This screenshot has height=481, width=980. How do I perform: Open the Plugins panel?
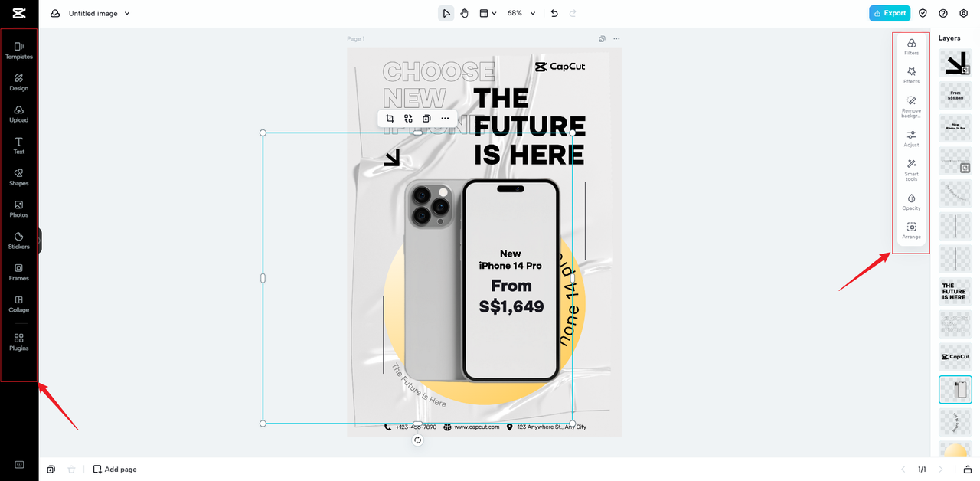19,342
